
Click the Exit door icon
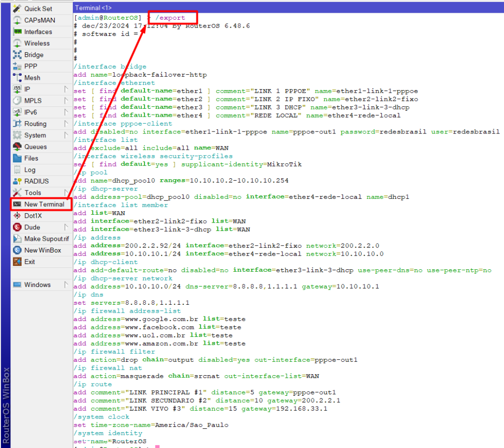tap(17, 262)
